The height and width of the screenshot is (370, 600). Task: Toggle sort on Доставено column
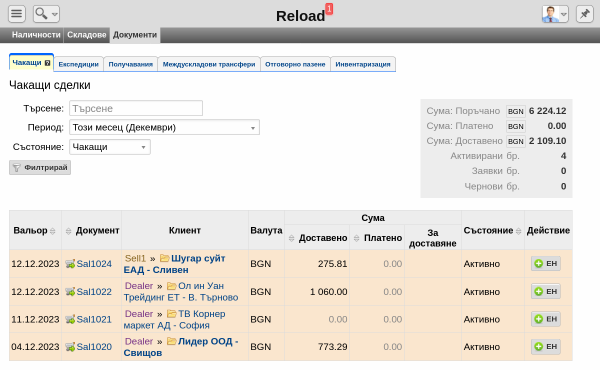coord(291,238)
